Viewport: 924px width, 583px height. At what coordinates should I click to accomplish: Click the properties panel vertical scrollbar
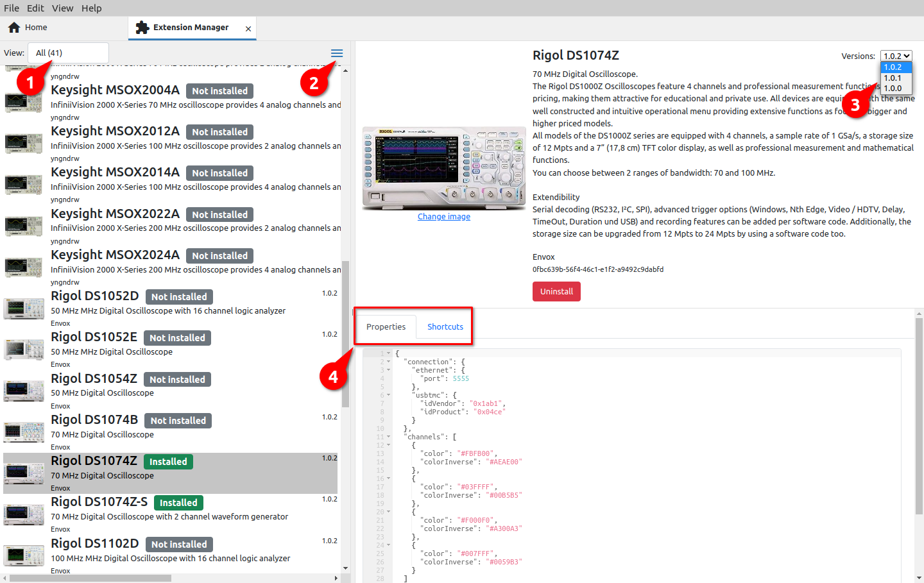point(920,417)
